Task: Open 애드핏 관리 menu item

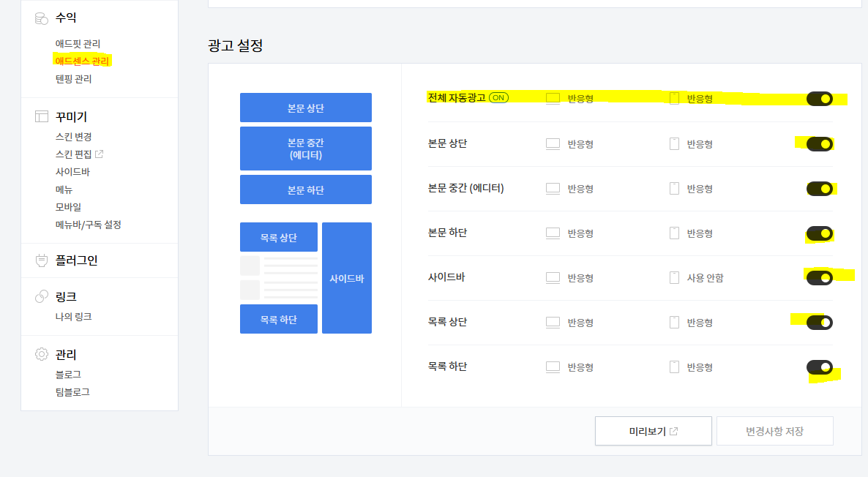Action: click(x=78, y=44)
